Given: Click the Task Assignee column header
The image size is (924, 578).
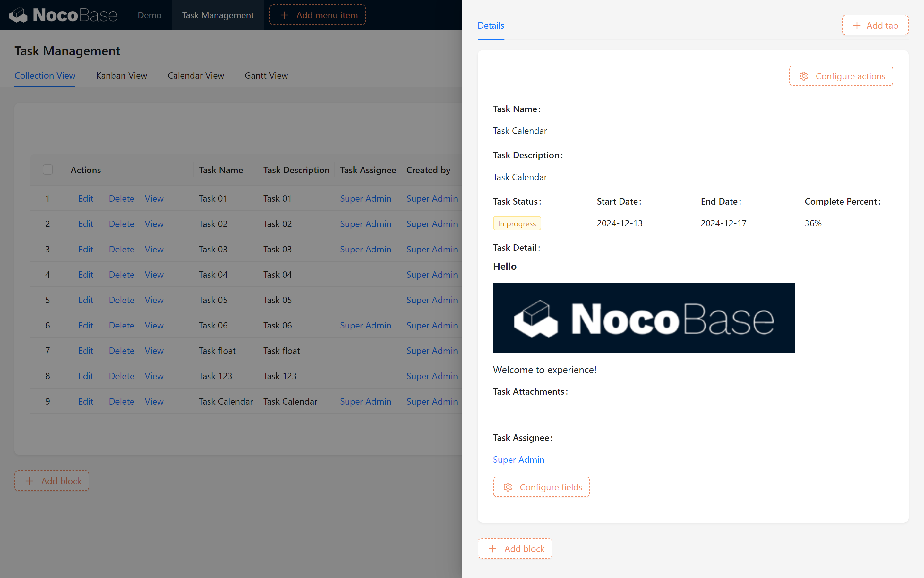Looking at the screenshot, I should pyautogui.click(x=368, y=170).
